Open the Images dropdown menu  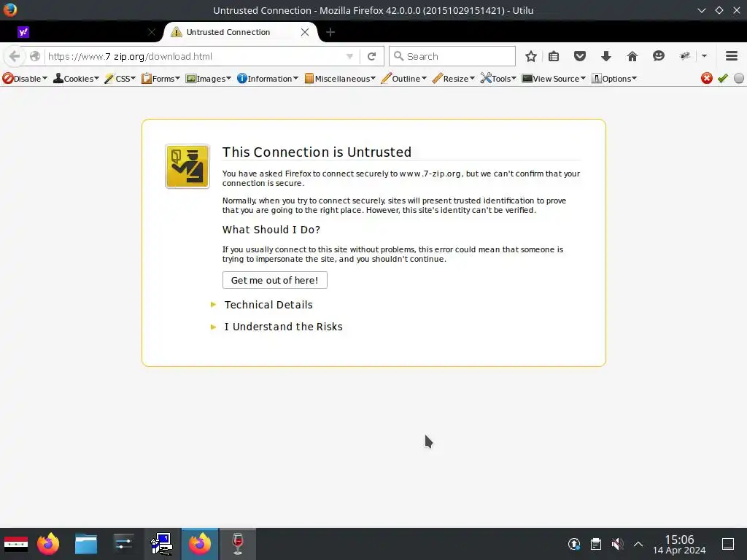click(x=208, y=79)
